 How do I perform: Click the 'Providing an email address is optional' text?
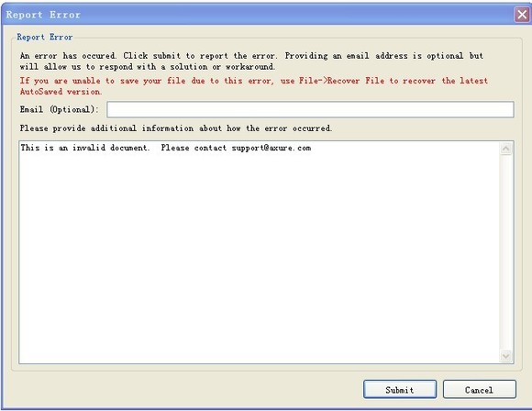click(x=374, y=56)
